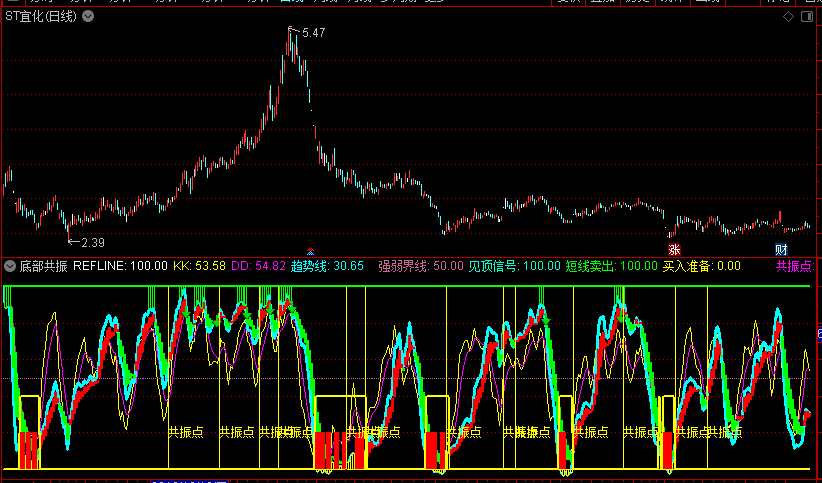Select the ST宜化(日线) chart title
Image resolution: width=822 pixels, height=483 pixels.
tap(41, 16)
